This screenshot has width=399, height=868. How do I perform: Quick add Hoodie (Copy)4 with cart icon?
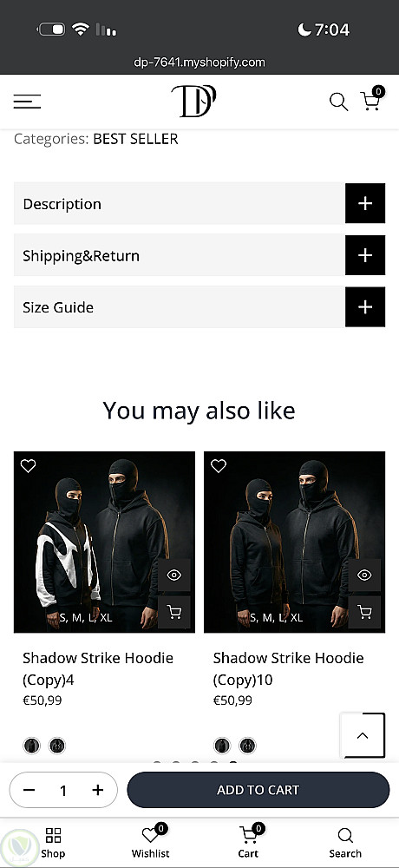[174, 612]
